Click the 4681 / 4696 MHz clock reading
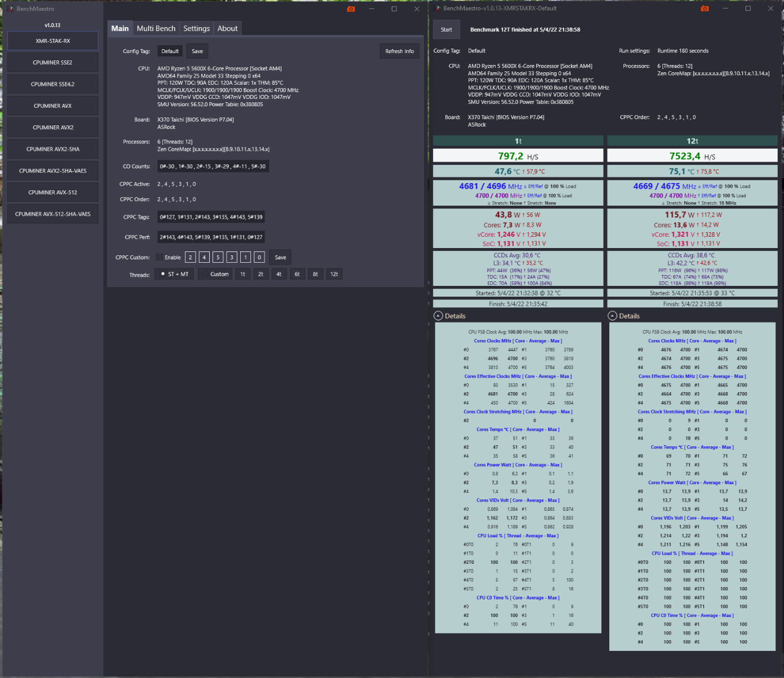This screenshot has height=678, width=784. coord(491,186)
